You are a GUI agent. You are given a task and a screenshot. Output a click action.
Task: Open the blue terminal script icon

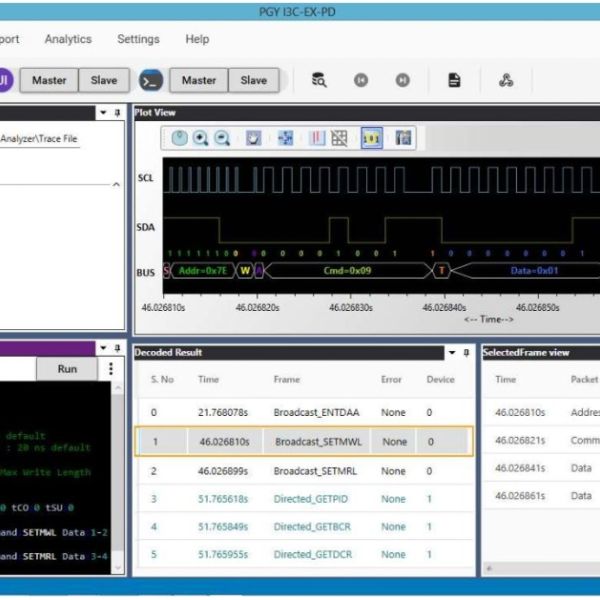click(151, 80)
